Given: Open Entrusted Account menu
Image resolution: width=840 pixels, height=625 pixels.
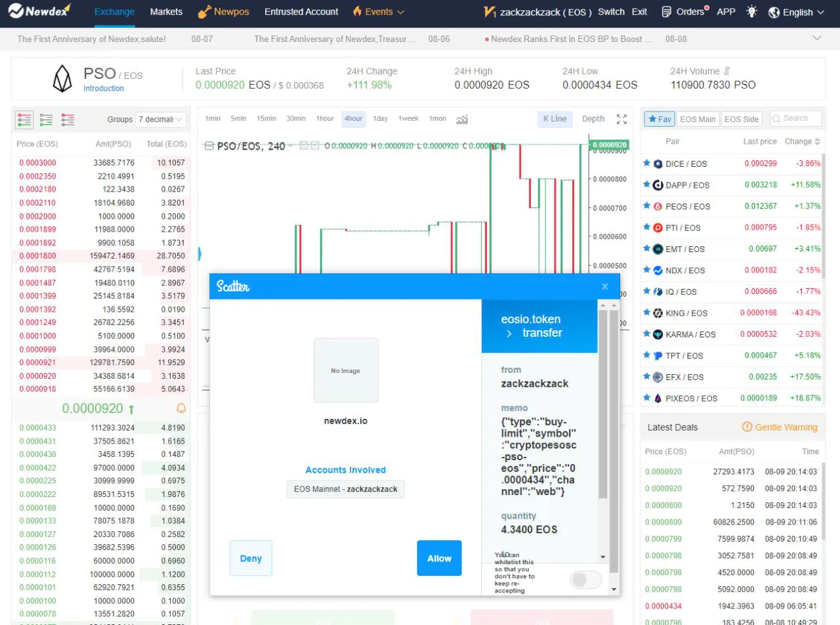Looking at the screenshot, I should coord(301,12).
